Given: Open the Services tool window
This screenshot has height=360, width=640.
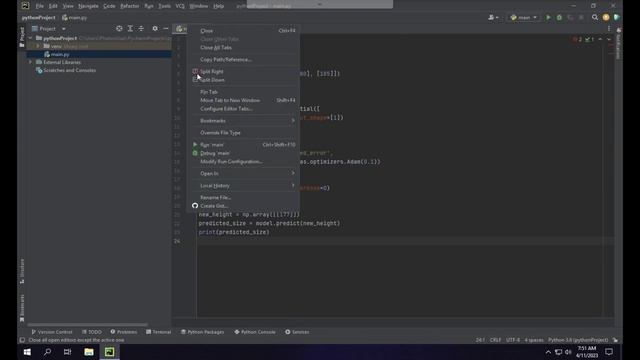Looking at the screenshot, I should pos(297,332).
